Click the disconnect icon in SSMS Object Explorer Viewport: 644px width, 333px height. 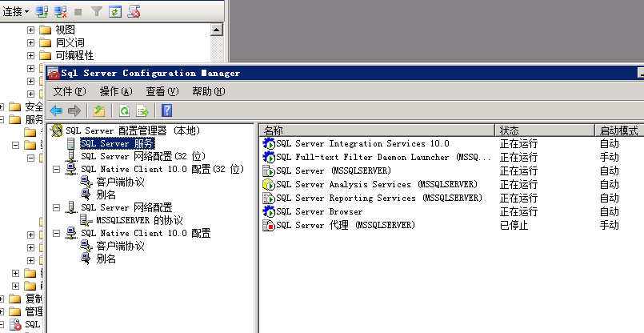[x=60, y=11]
